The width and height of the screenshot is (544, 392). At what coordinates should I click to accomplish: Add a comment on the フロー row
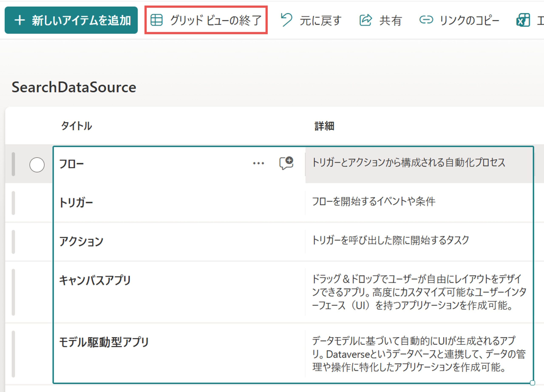point(286,163)
